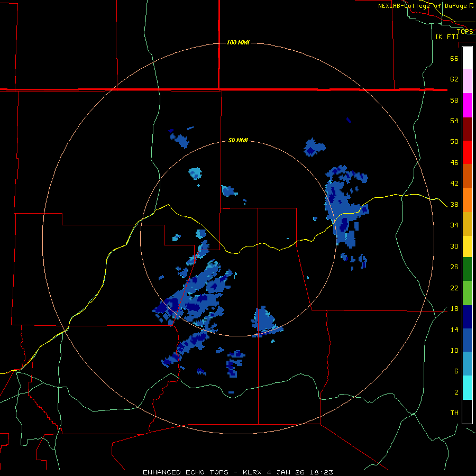
Task: Click the light orange legend block
Action: pos(467,200)
